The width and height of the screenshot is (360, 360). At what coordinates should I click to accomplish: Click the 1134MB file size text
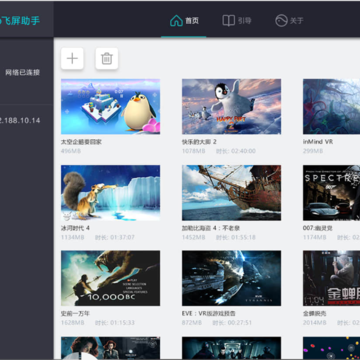coord(72,237)
